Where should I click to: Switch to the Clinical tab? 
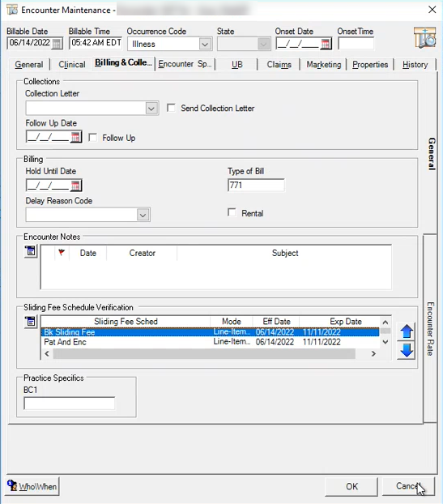click(72, 64)
